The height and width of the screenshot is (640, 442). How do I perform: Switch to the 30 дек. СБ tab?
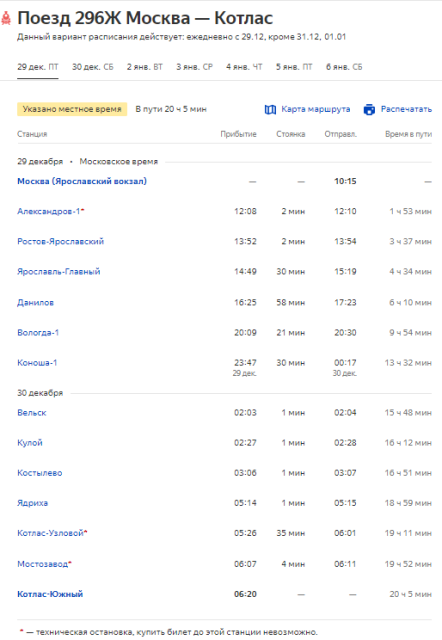coord(93,67)
